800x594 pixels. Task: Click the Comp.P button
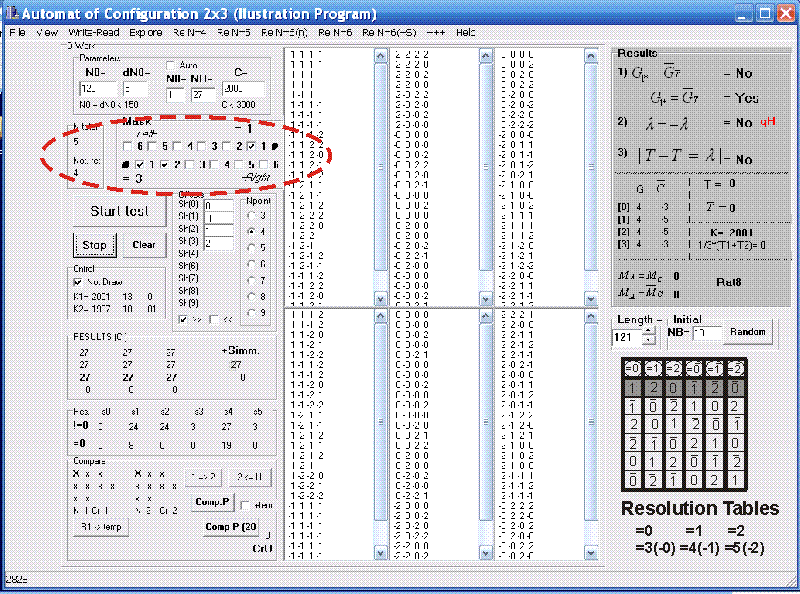click(x=213, y=502)
